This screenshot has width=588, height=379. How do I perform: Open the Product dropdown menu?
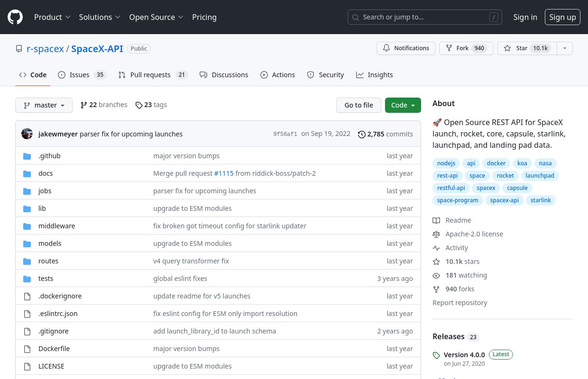[x=52, y=17]
